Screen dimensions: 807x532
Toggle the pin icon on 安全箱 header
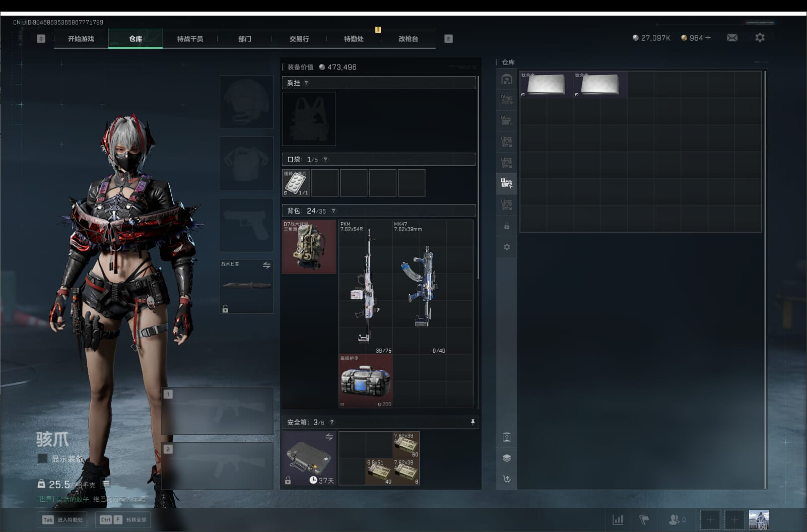coord(473,422)
